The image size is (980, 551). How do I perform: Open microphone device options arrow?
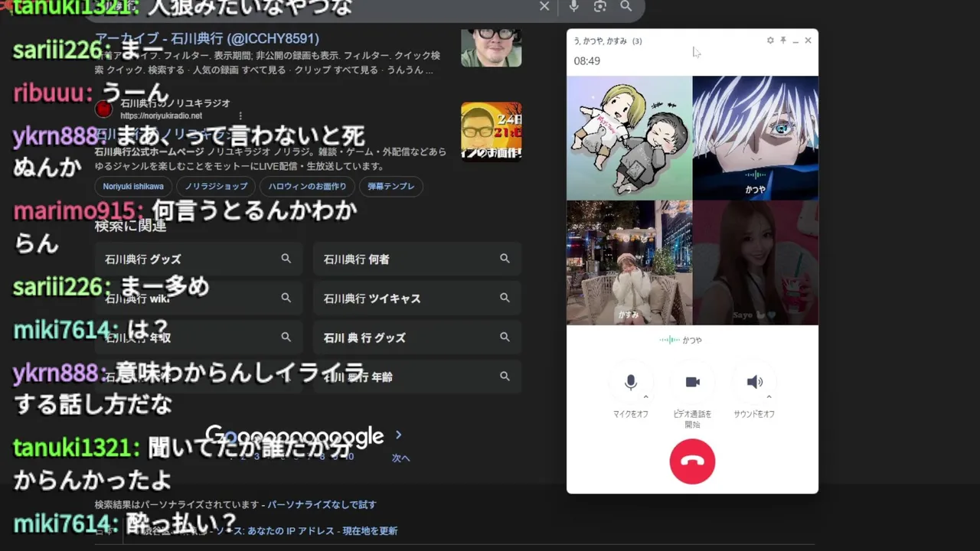pos(646,397)
